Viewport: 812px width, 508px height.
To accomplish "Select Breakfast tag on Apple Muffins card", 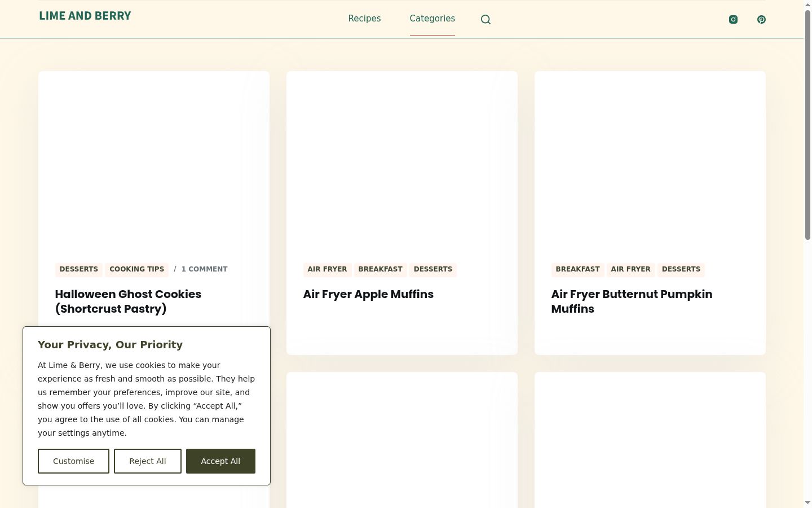I will pyautogui.click(x=381, y=269).
